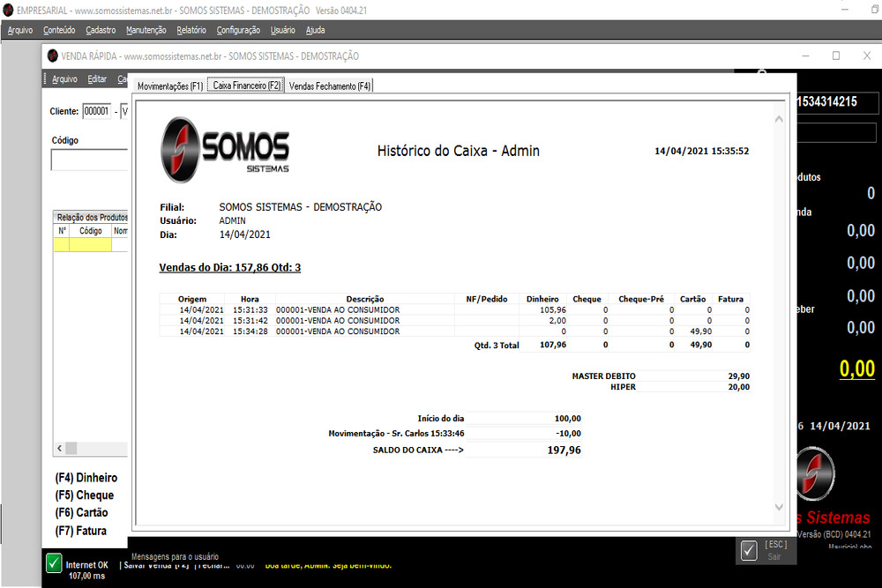Screen dimensions: 882x588
Task: Click the Código column header in product list
Action: click(x=91, y=231)
